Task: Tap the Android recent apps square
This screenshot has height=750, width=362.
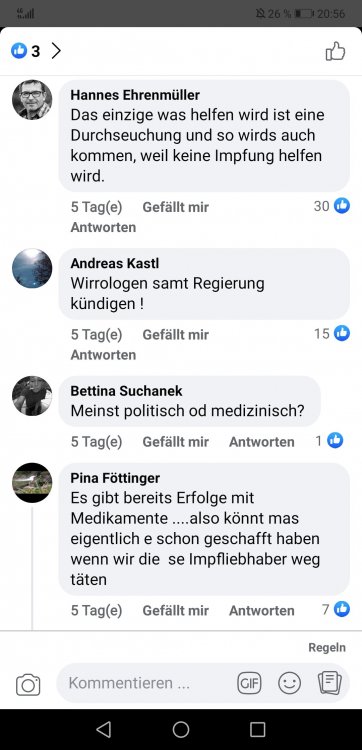Action: (257, 729)
